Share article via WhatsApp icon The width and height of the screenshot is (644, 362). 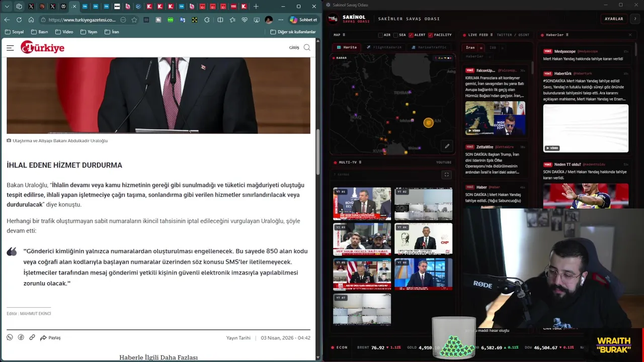point(10,337)
